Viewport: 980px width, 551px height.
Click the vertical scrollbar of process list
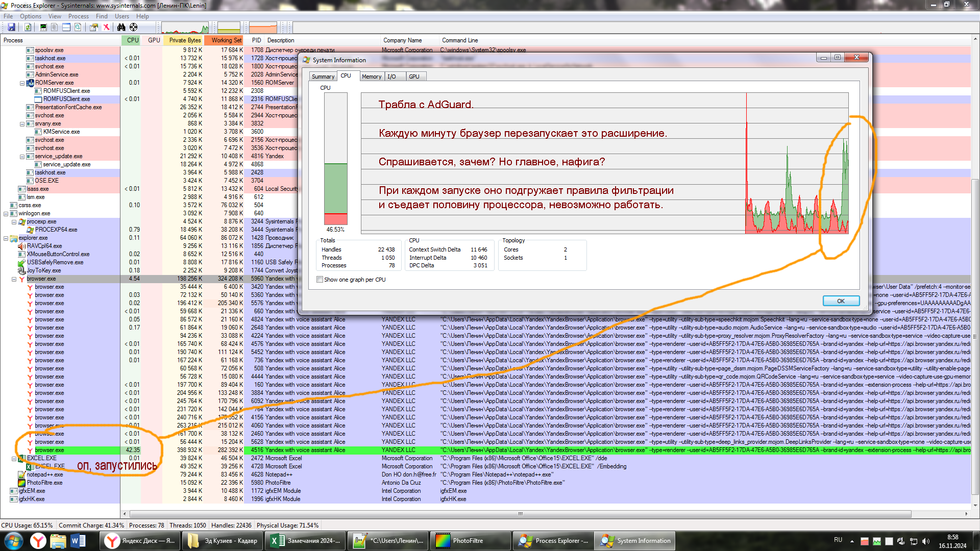(975, 337)
